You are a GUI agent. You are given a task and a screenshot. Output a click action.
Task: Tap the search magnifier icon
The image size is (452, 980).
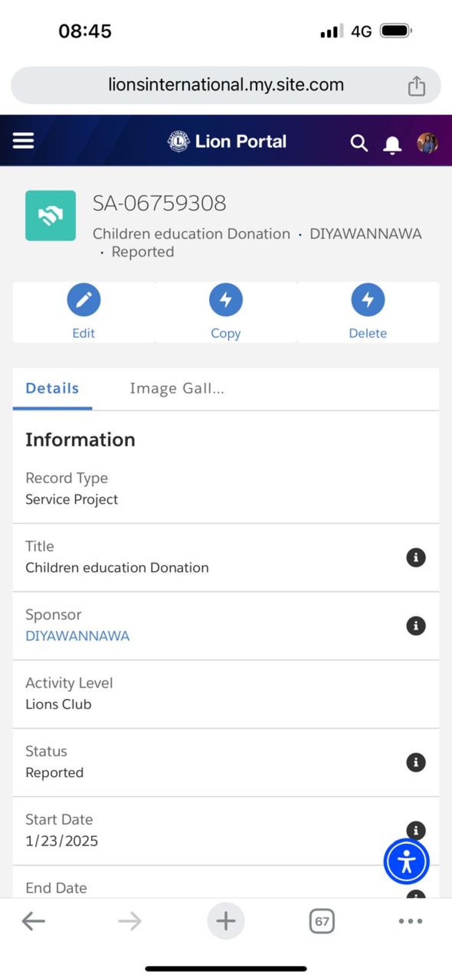click(x=359, y=143)
